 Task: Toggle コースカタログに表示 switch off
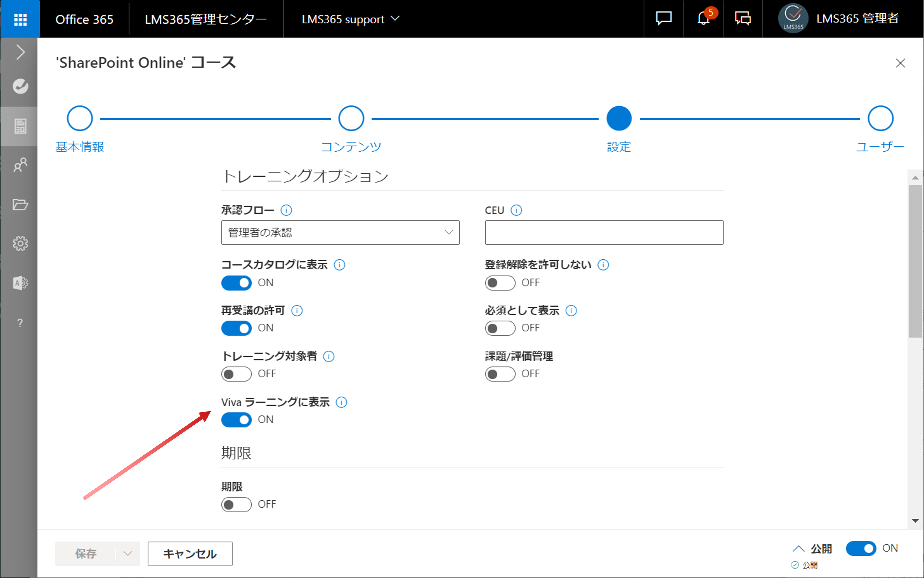pos(236,283)
